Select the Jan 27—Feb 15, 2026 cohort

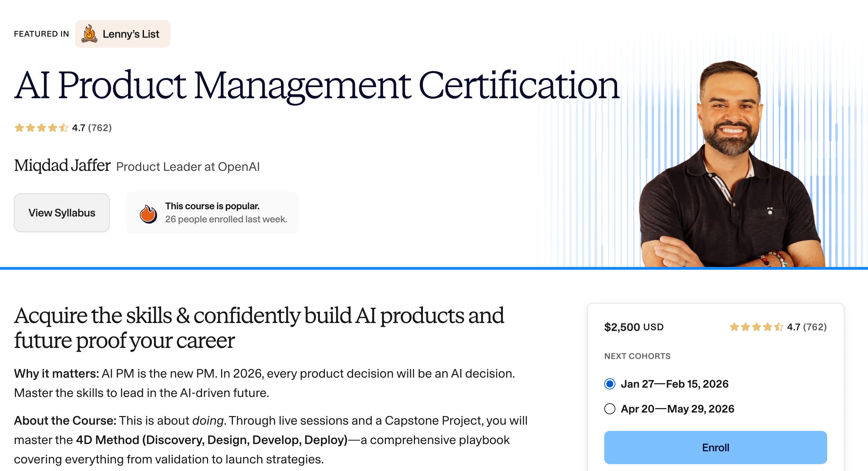(x=610, y=384)
